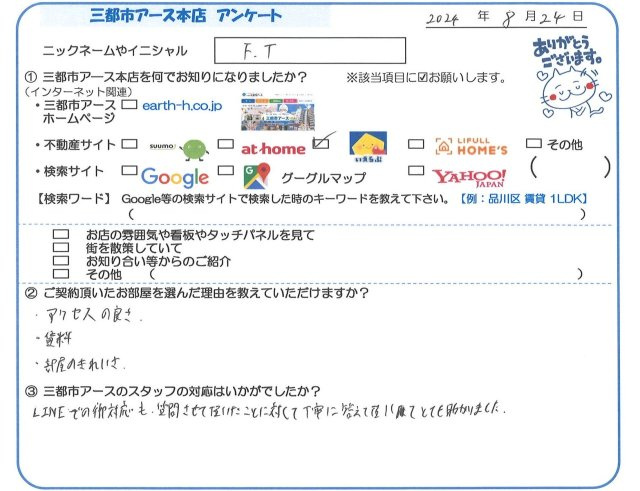This screenshot has width=640, height=491.
Task: Check the SUUMO checkbox
Action: click(130, 144)
